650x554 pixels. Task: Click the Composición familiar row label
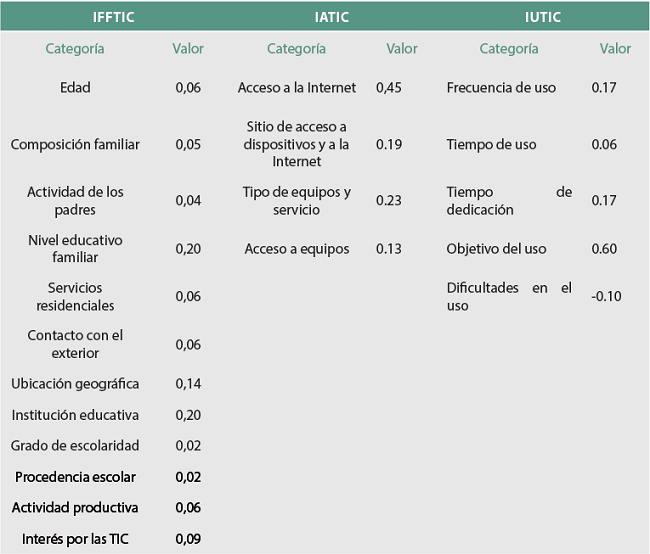(x=75, y=144)
